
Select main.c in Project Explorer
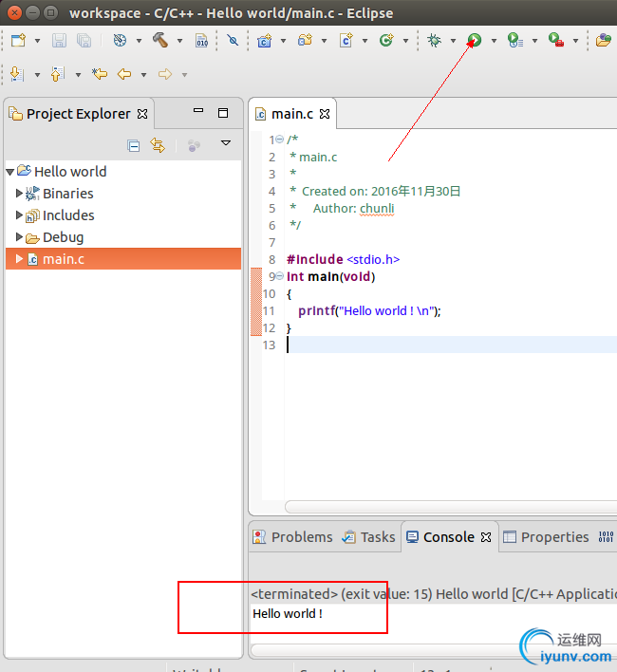[64, 259]
